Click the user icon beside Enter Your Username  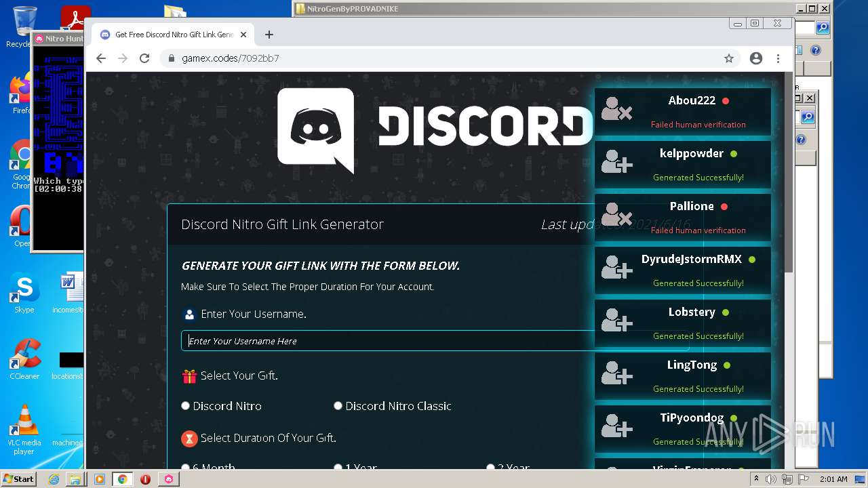point(189,314)
